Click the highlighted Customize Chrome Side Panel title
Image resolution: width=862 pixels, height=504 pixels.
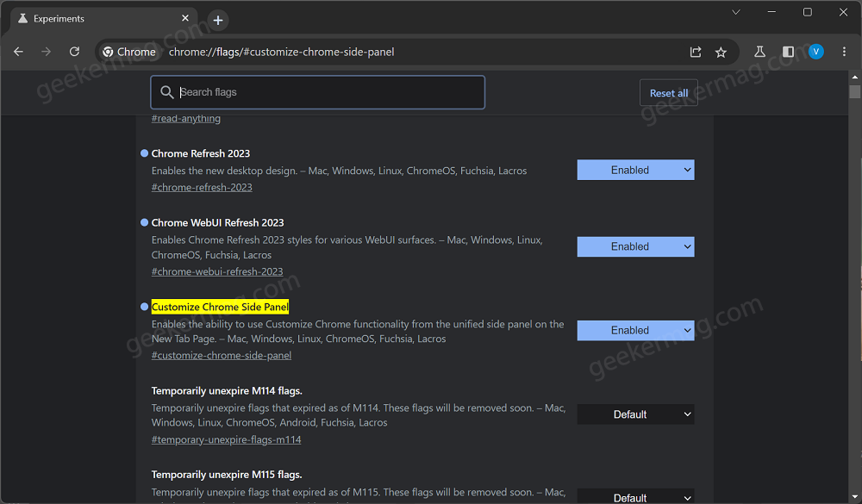[220, 307]
